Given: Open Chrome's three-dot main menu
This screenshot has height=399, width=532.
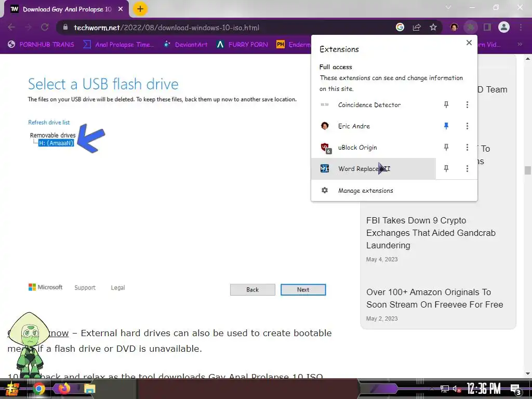Looking at the screenshot, I should pyautogui.click(x=521, y=27).
